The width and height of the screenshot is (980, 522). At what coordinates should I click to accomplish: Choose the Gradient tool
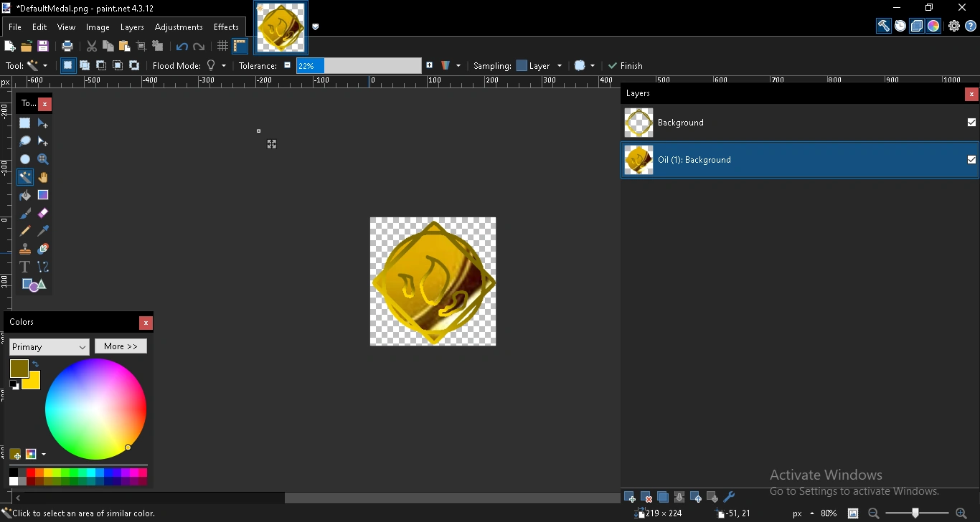coord(43,195)
